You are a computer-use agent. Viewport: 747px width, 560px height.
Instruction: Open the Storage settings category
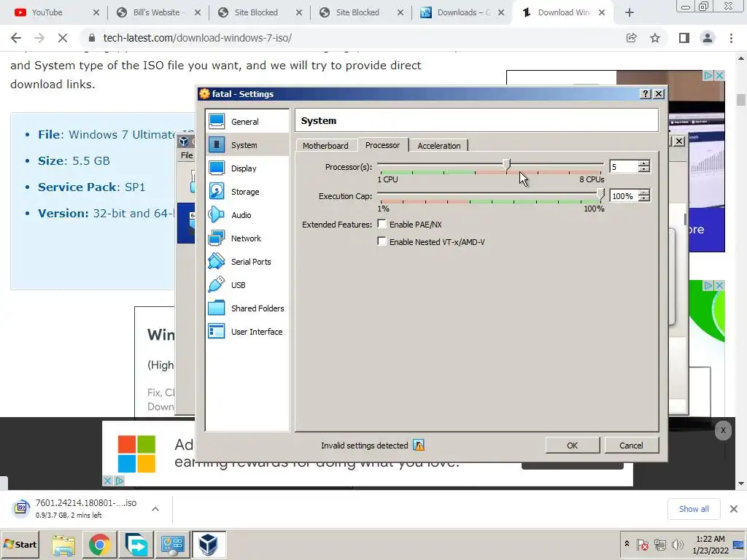click(247, 192)
